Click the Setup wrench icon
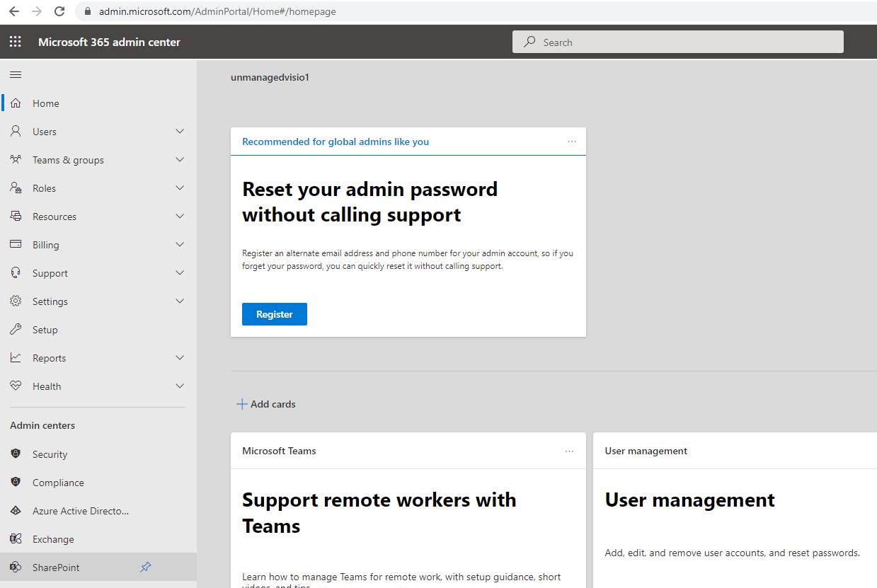The height and width of the screenshot is (588, 877). (x=16, y=329)
